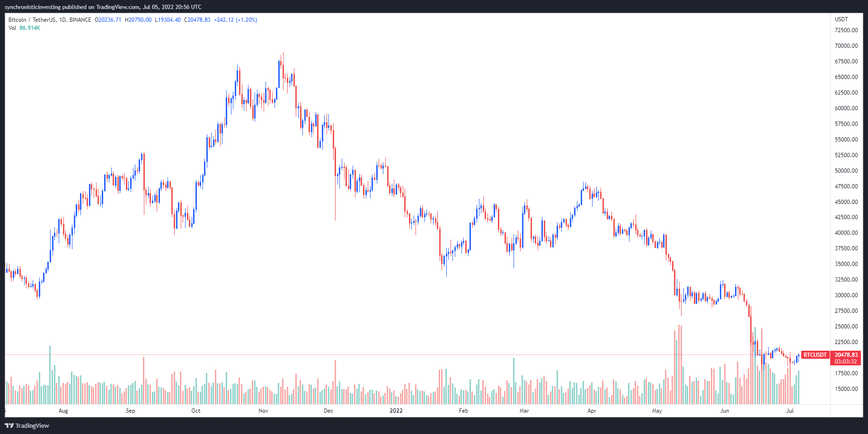
Task: Click the Apr label on time axis
Action: 592,411
